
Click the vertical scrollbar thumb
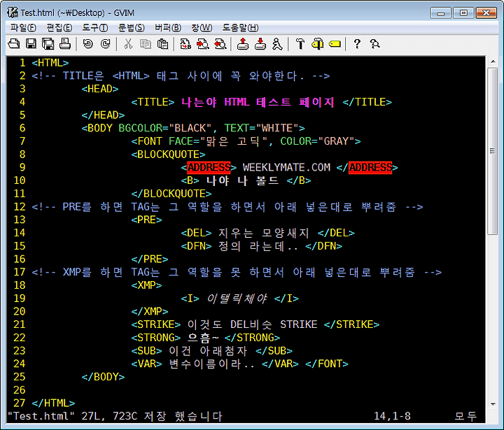click(493, 151)
